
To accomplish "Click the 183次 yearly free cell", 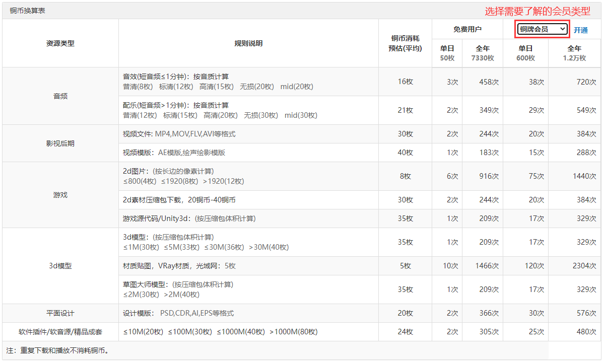I will 483,153.
